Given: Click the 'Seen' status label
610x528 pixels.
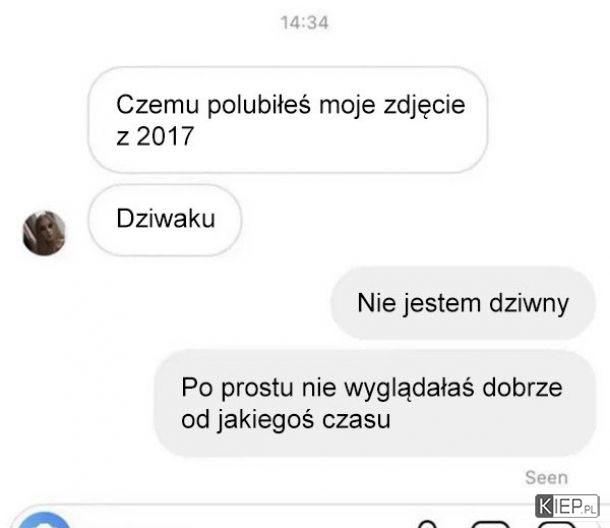Looking at the screenshot, I should click(546, 477).
